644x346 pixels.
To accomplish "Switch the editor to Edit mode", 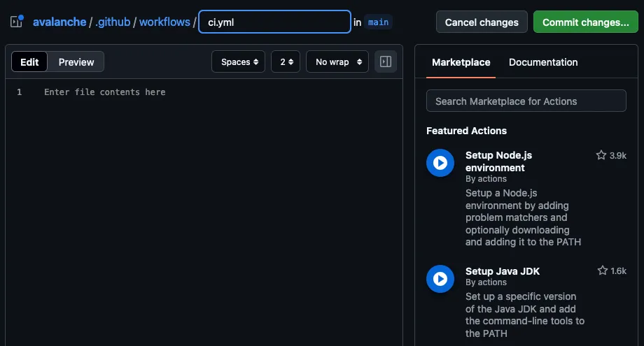I will (x=30, y=62).
